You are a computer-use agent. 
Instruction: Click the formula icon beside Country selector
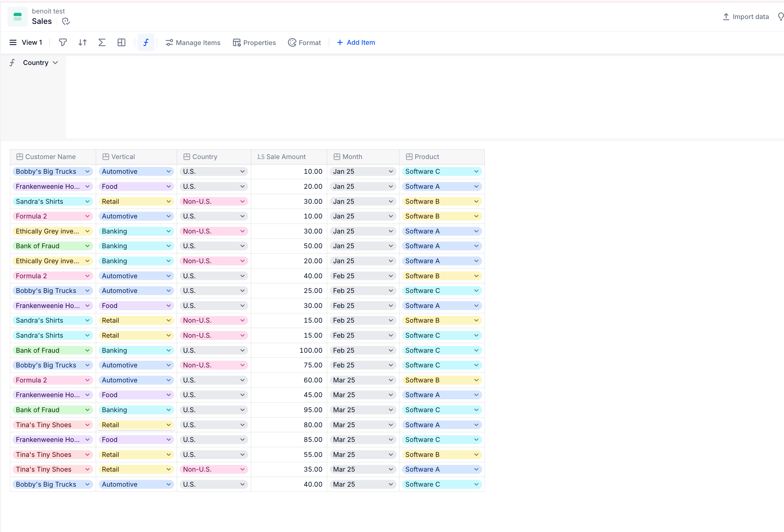[13, 63]
